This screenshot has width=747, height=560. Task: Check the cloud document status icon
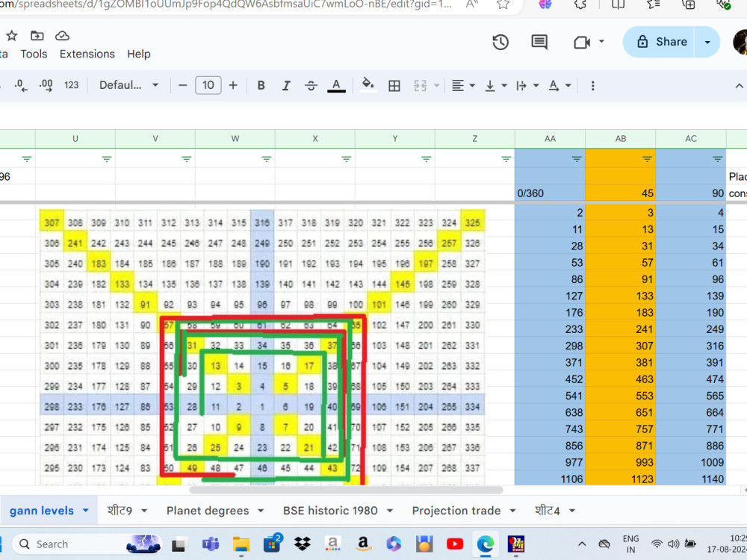pyautogui.click(x=63, y=36)
